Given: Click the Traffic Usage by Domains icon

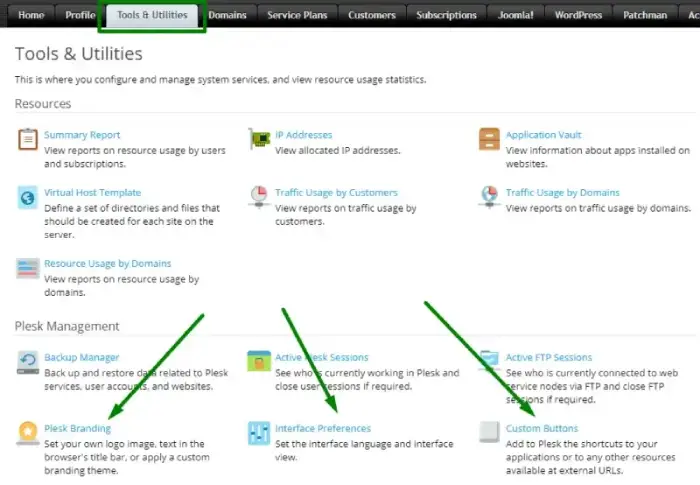Looking at the screenshot, I should point(490,197).
